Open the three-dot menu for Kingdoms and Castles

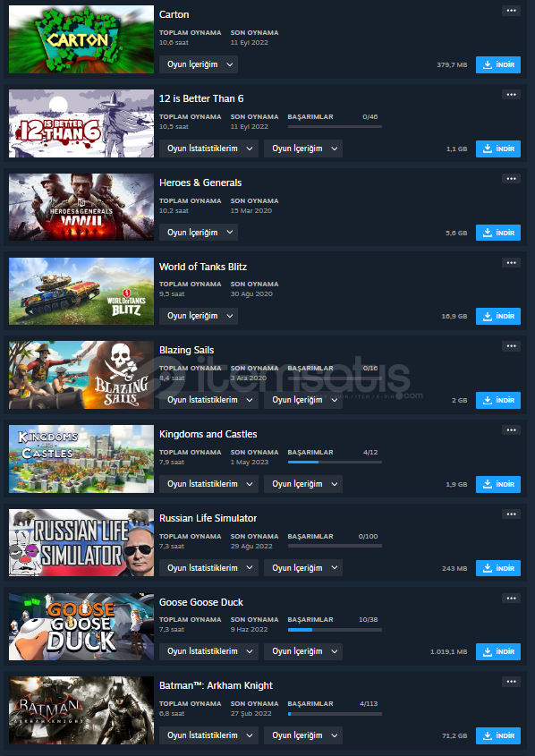511,430
